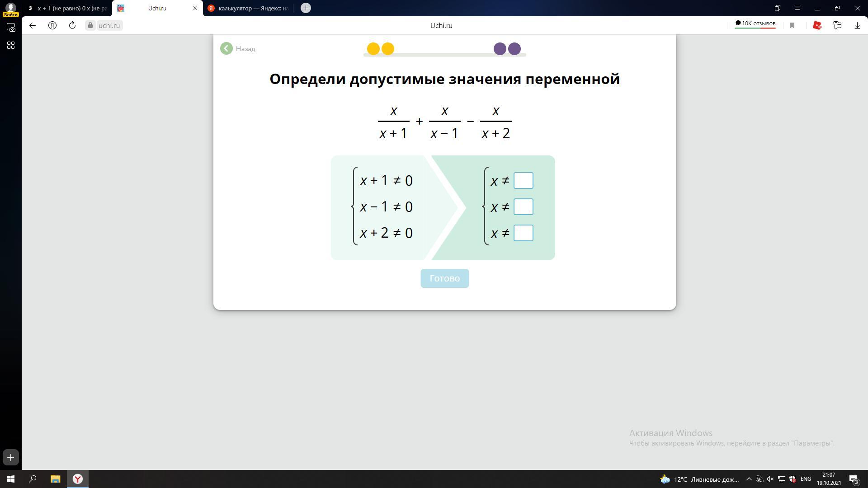Click the Yandex Browser taskbar icon
Image resolution: width=868 pixels, height=488 pixels.
(78, 479)
